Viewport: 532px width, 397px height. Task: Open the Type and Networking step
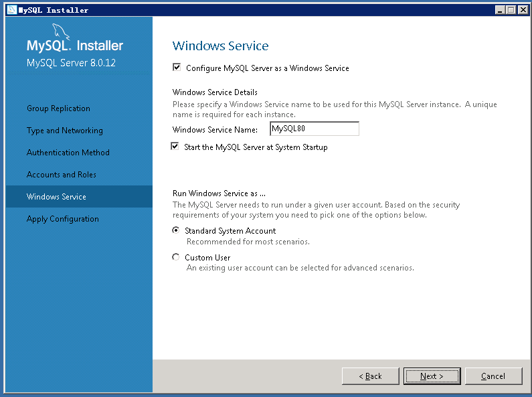[65, 131]
